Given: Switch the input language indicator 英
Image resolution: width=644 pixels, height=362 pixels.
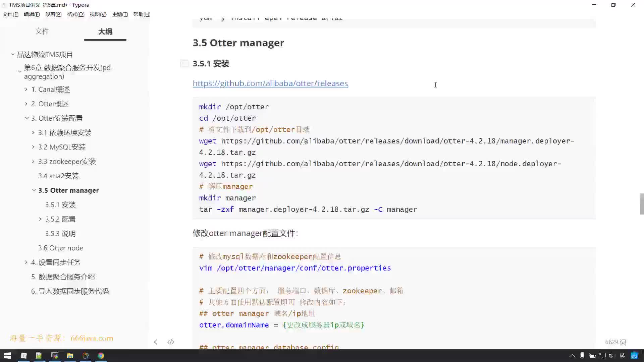Looking at the screenshot, I should click(x=622, y=356).
